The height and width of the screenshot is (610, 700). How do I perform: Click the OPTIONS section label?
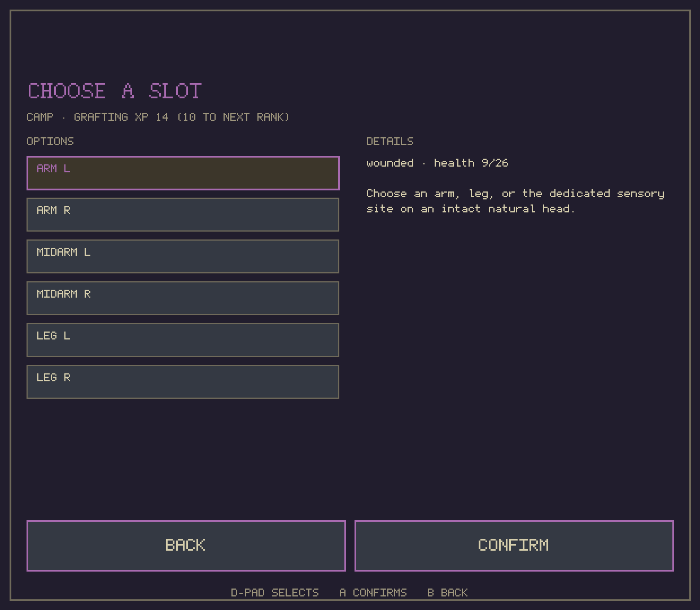click(x=50, y=141)
